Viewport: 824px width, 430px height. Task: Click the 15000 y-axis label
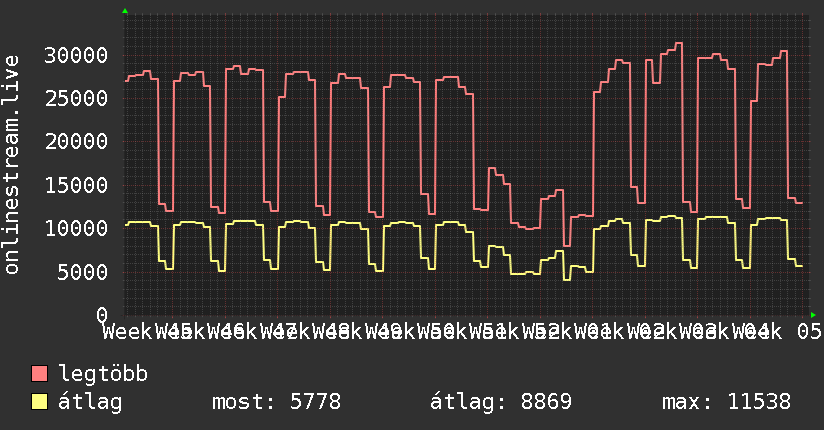point(76,185)
